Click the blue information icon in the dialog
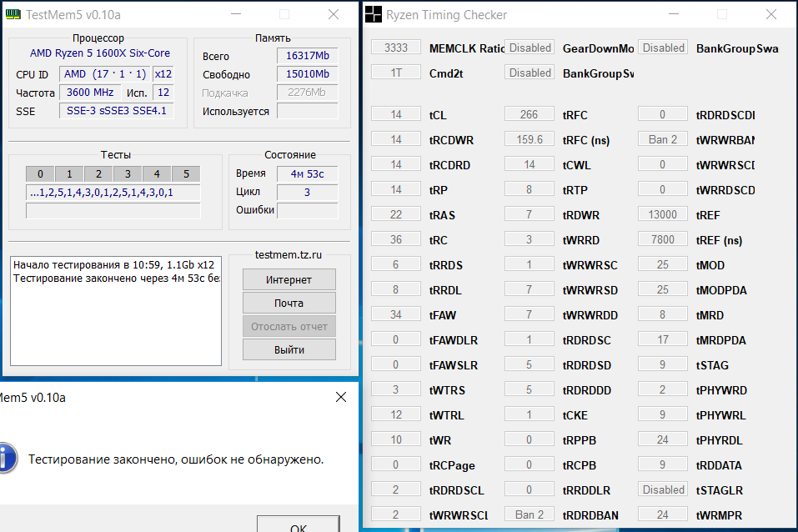Screen dimensions: 798x532 coord(8,458)
